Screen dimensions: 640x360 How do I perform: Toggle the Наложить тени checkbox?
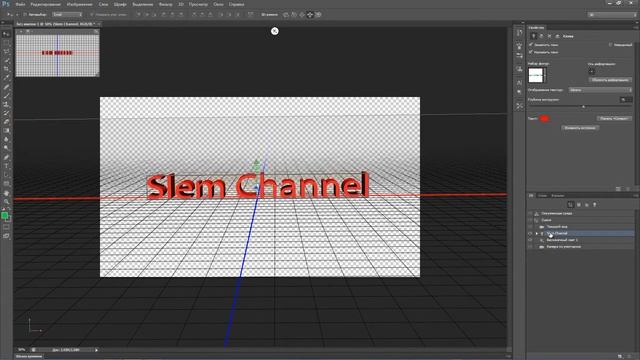531,52
